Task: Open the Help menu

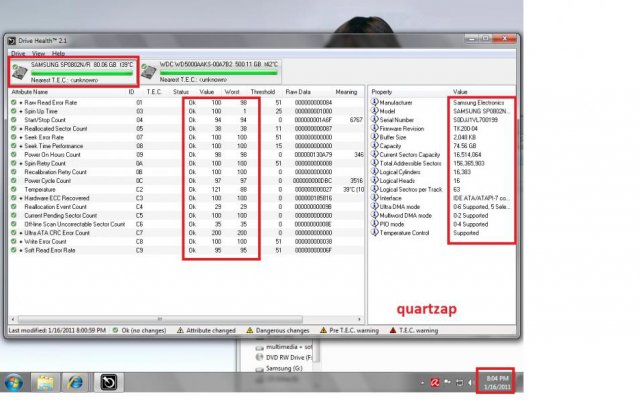Action: (x=58, y=53)
